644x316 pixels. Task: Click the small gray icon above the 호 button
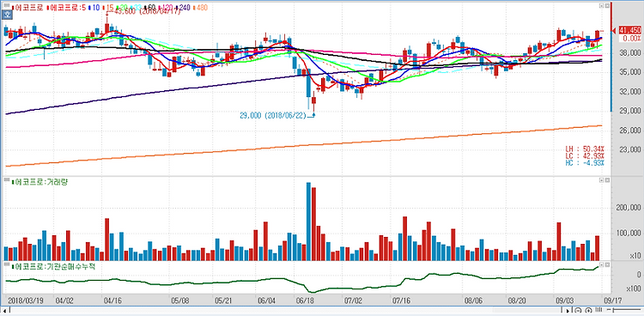(x=7, y=5)
